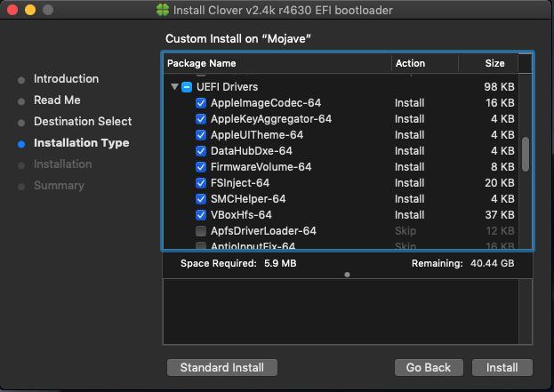The width and height of the screenshot is (554, 392).
Task: Select the Introduction step in sidebar
Action: point(66,79)
